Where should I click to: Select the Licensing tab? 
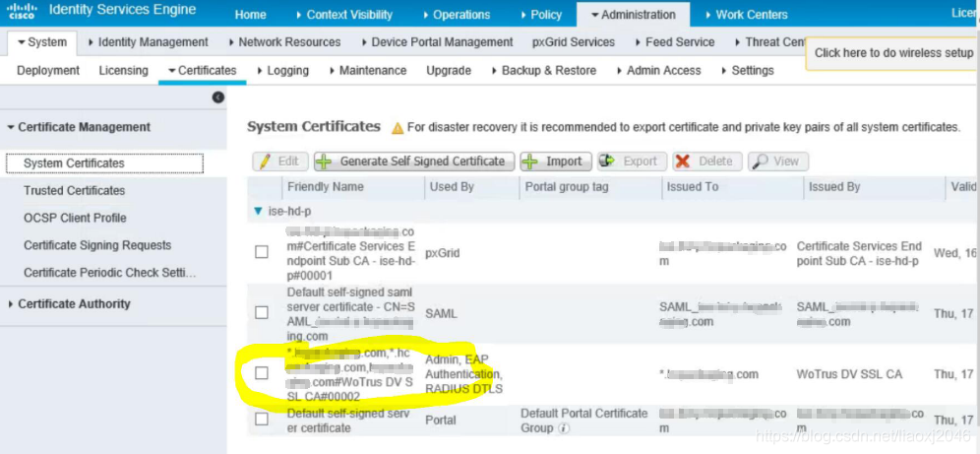click(x=123, y=71)
